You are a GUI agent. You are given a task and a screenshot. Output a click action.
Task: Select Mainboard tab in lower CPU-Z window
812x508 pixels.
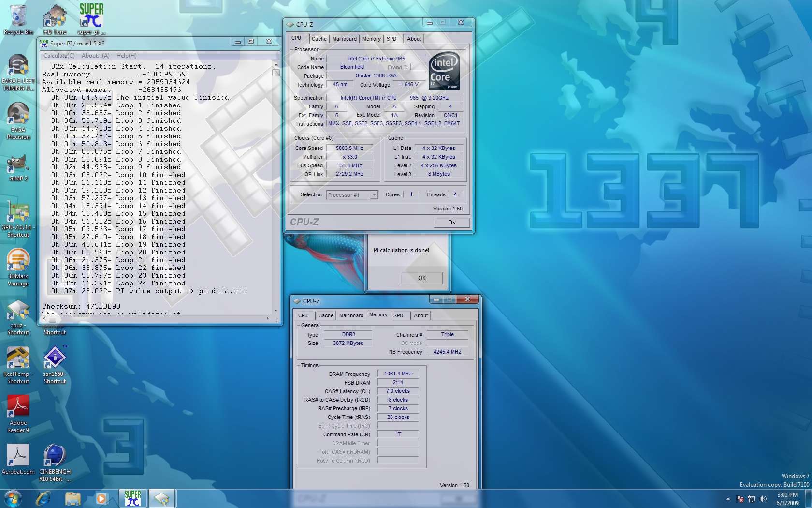(351, 315)
